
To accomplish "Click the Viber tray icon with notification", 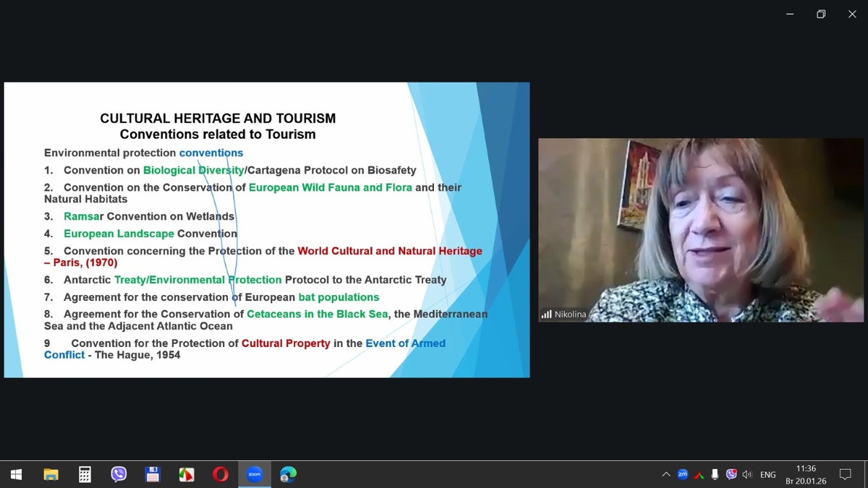I will pos(731,474).
